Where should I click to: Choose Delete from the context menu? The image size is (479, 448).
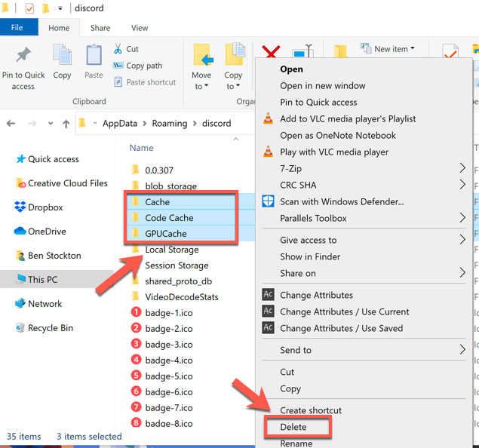coord(293,427)
